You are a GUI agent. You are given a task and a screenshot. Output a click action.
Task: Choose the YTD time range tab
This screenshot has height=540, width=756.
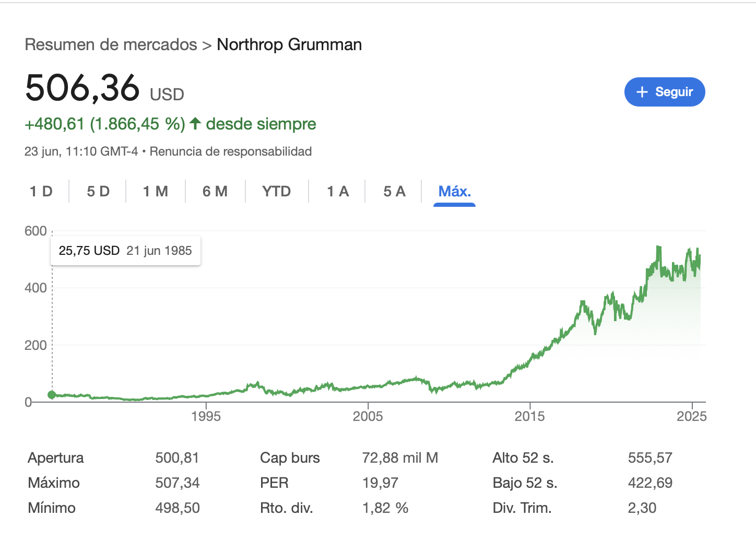[277, 192]
